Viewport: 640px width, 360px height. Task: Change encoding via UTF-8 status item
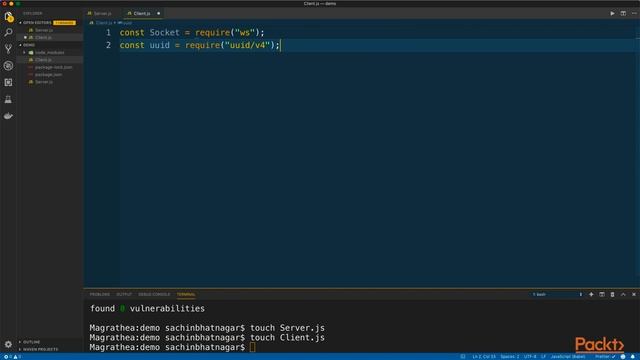[530, 357]
